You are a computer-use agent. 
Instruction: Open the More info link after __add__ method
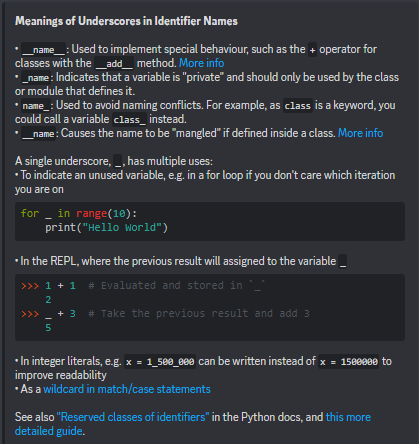coord(201,63)
